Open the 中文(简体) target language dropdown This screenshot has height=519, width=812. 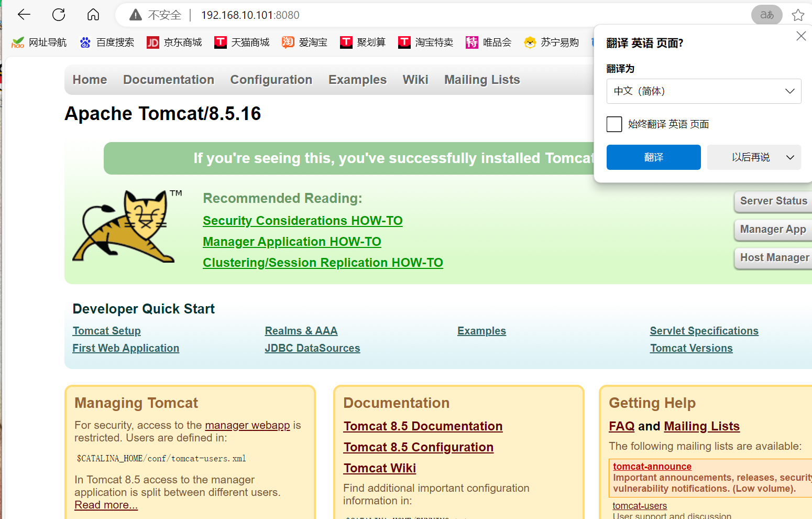tap(704, 91)
